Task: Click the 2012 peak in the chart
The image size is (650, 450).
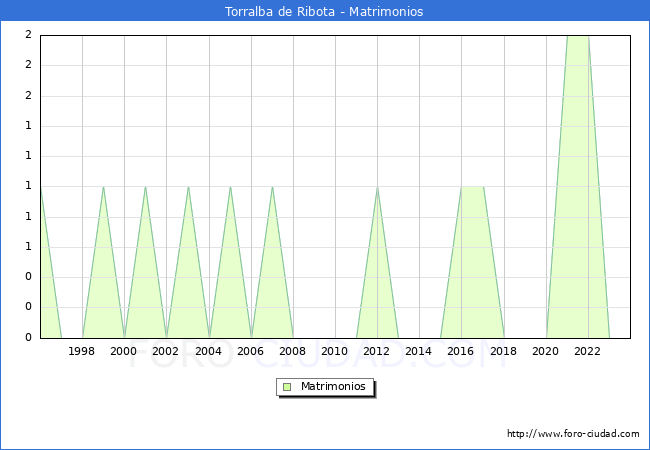Action: coord(377,187)
